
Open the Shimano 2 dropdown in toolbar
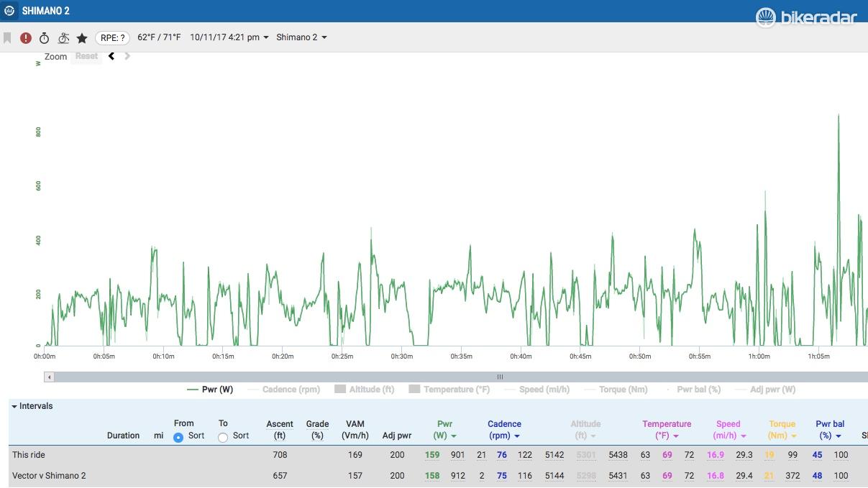[x=301, y=37]
